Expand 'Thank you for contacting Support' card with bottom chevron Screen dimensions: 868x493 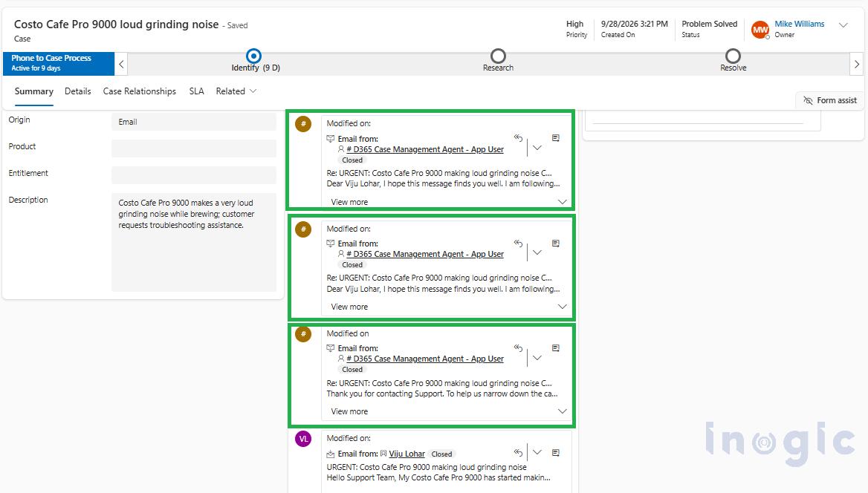[x=563, y=411]
